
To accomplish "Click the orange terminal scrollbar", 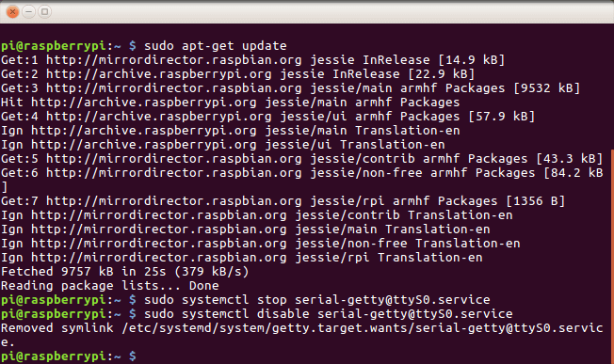I will pyautogui.click(x=612, y=256).
